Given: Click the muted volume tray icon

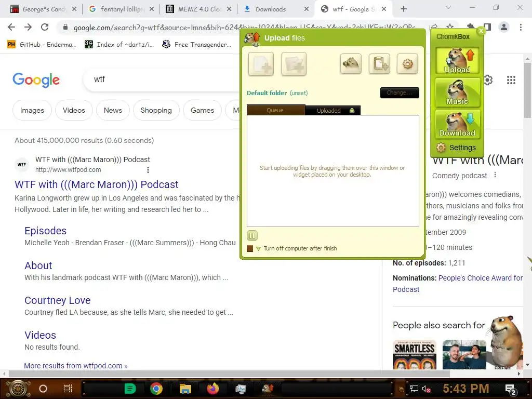Looking at the screenshot, I should click(x=426, y=389).
